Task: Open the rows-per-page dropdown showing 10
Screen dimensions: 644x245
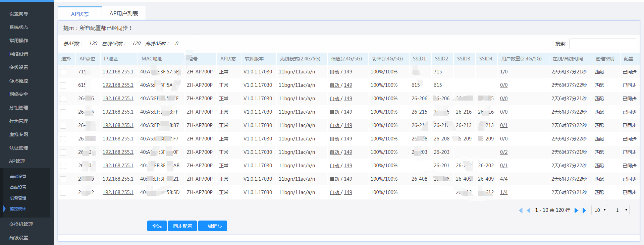Action: (x=600, y=210)
